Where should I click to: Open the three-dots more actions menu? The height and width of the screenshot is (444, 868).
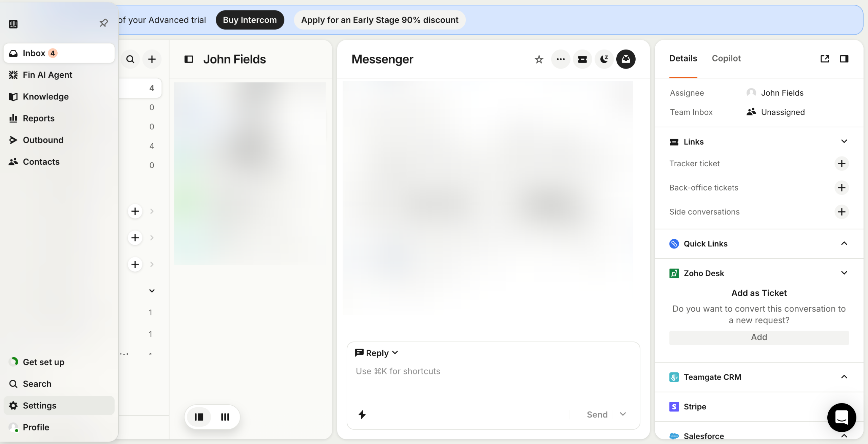pos(560,59)
